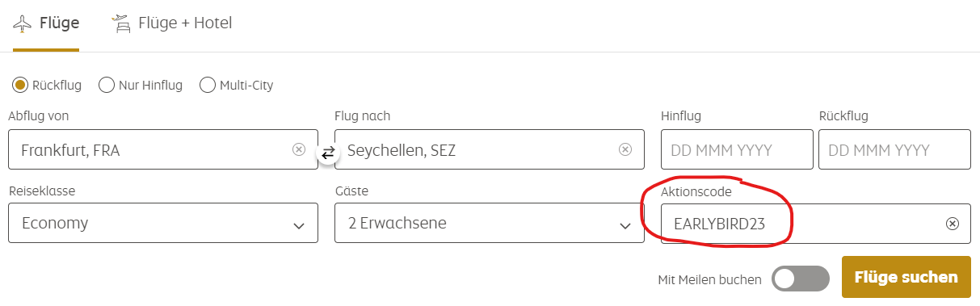
Task: Toggle Mit Meilen buchen switch
Action: [x=801, y=279]
